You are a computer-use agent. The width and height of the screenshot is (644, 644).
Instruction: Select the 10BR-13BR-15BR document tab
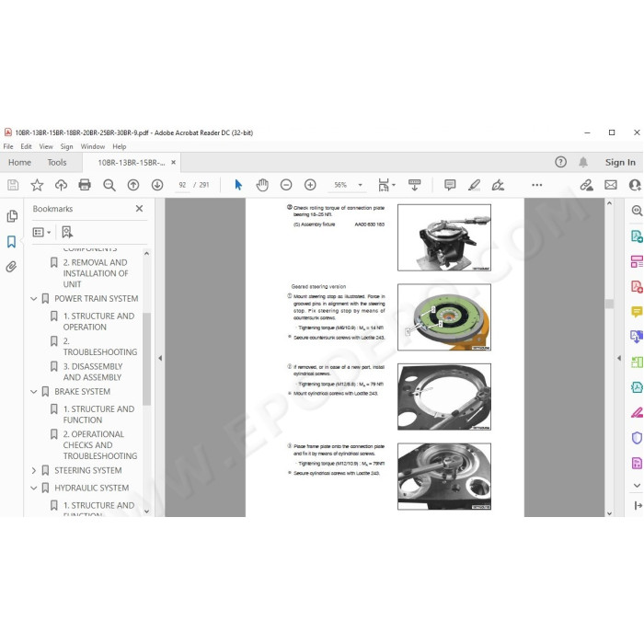tap(131, 162)
